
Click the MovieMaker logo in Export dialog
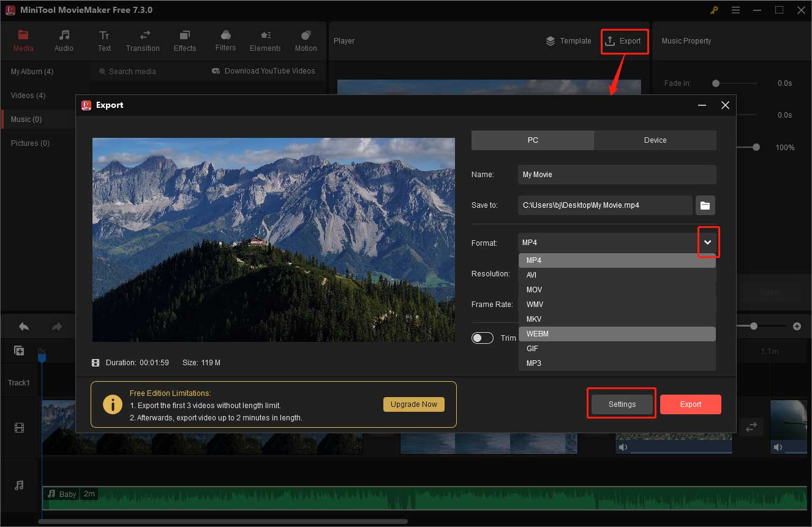tap(86, 105)
